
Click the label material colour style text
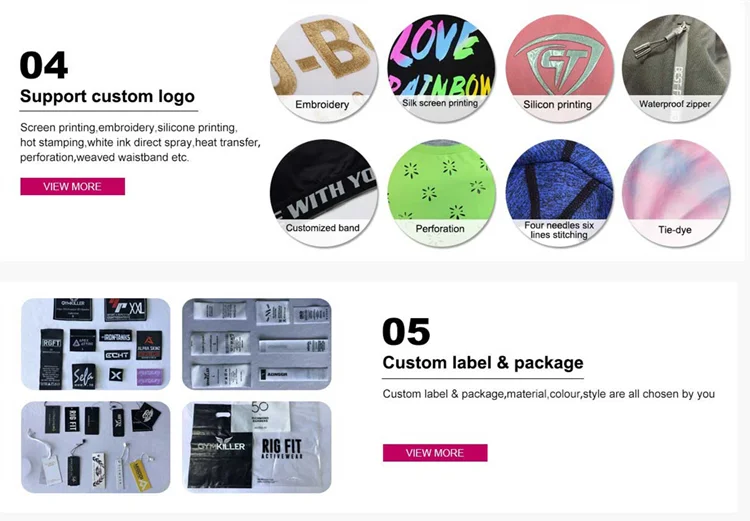[549, 394]
